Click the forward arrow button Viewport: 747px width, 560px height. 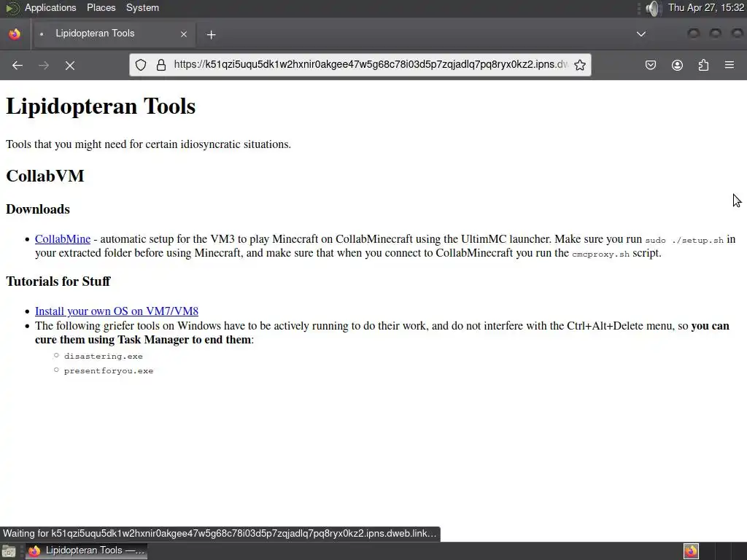(x=43, y=65)
